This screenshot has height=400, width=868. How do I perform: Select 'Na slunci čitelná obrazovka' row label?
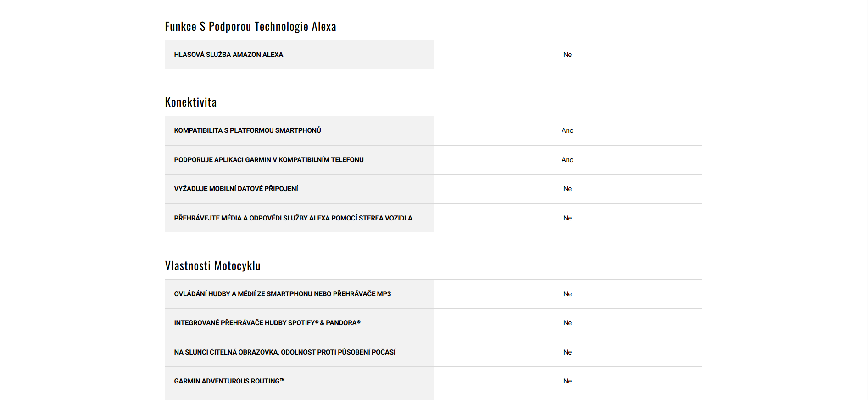point(284,352)
